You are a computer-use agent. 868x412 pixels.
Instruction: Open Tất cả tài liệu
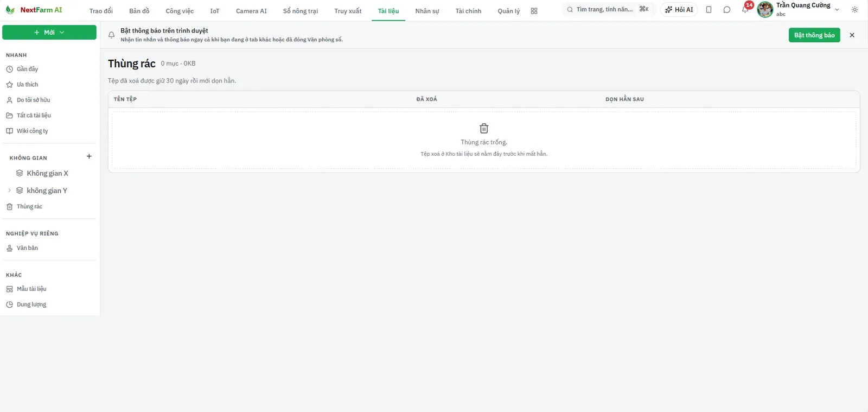point(49,116)
